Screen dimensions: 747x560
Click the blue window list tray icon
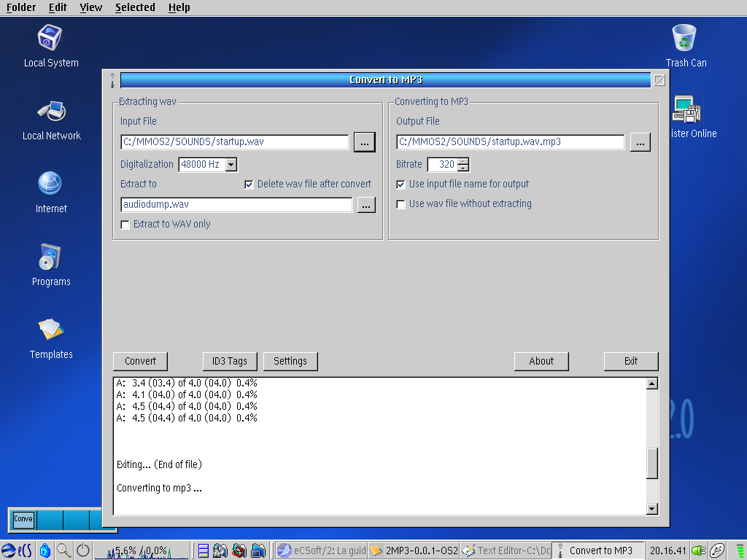(204, 551)
